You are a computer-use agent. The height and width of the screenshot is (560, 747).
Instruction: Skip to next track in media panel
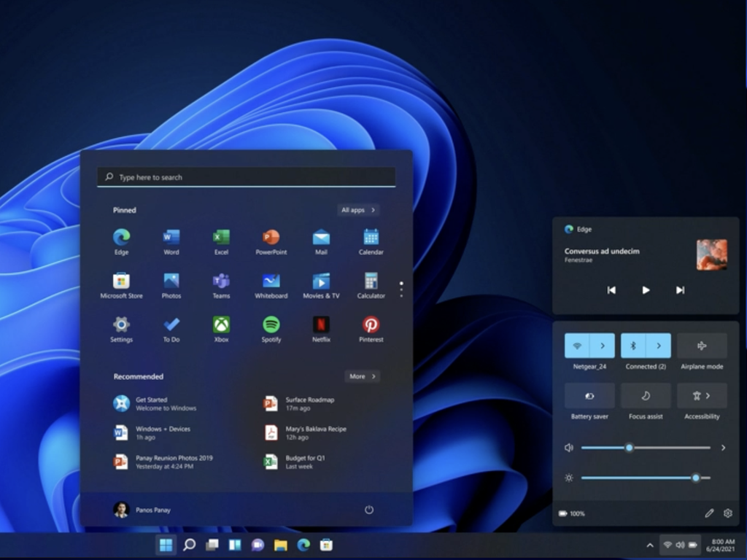[x=681, y=290]
